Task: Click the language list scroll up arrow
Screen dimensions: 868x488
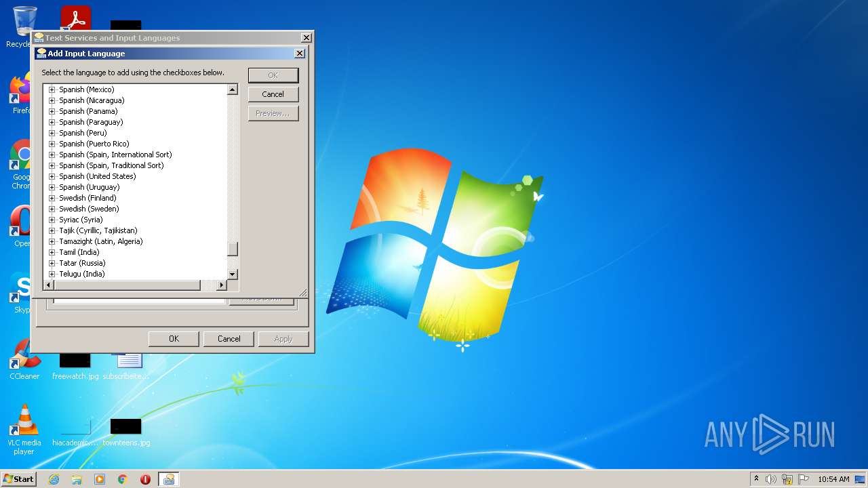Action: (x=233, y=89)
